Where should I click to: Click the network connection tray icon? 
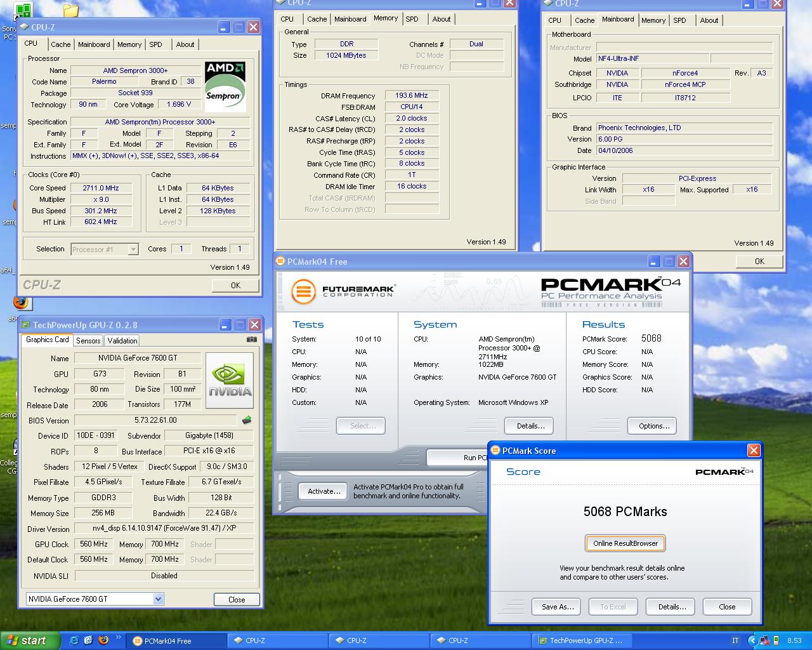[x=764, y=640]
